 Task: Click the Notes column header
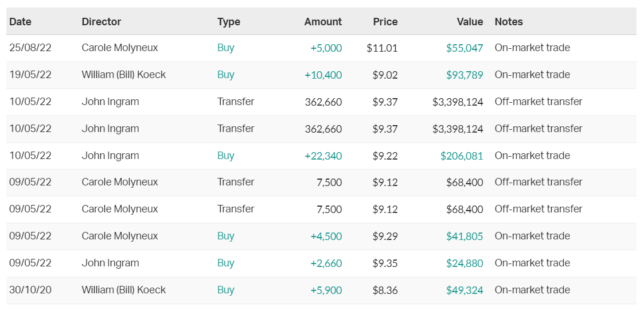pyautogui.click(x=509, y=22)
